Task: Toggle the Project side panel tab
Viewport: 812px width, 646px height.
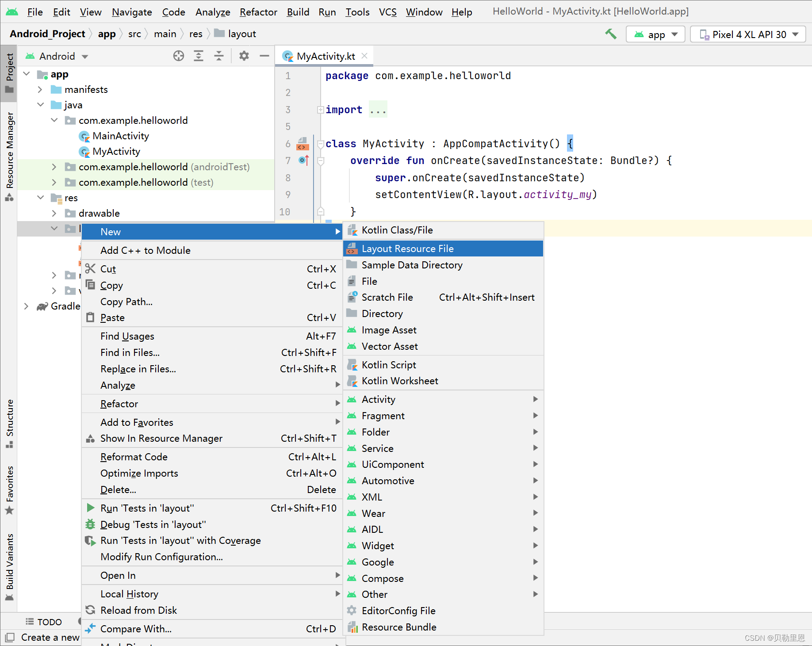Action: (9, 73)
